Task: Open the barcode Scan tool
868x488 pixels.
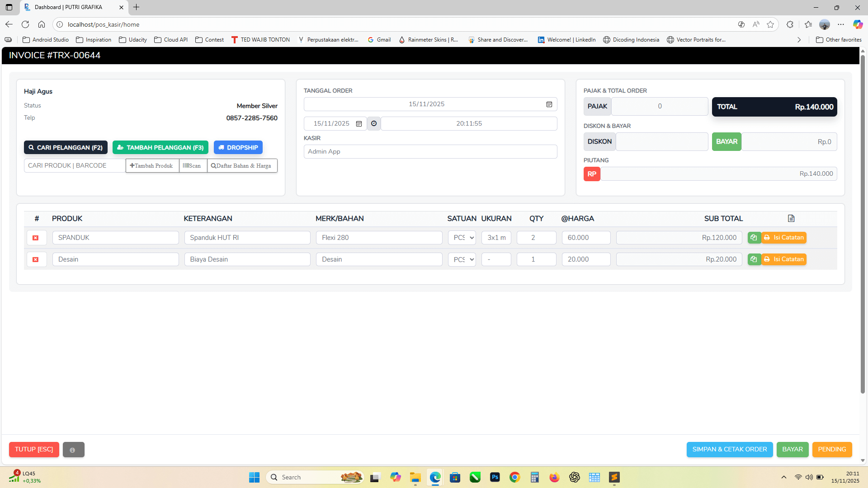Action: (193, 165)
